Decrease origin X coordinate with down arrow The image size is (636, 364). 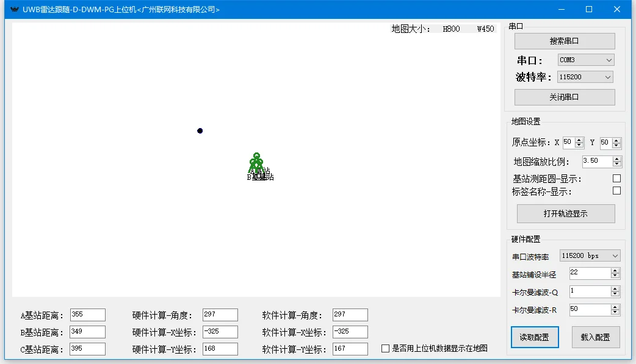[579, 145]
